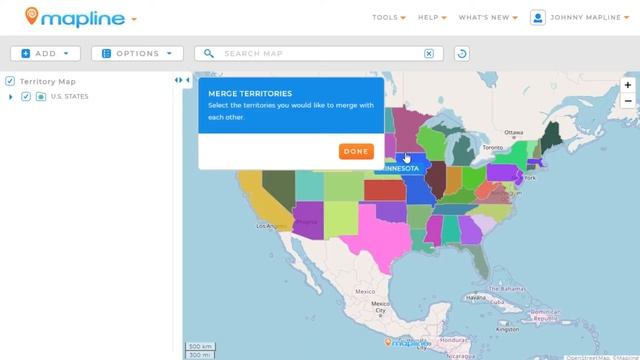
Task: Select the light green New Mexico territory
Action: click(341, 220)
